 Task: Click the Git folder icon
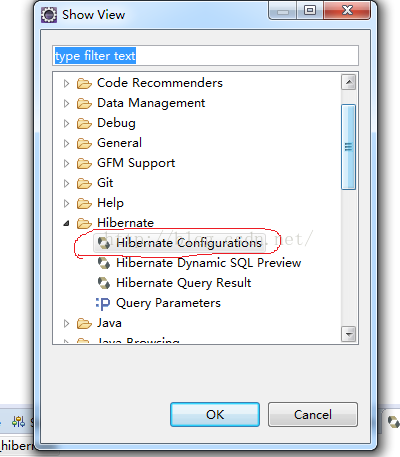[84, 183]
